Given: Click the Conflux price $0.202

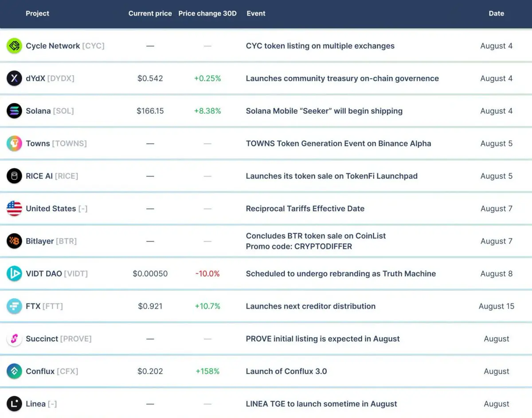Looking at the screenshot, I should [x=150, y=371].
